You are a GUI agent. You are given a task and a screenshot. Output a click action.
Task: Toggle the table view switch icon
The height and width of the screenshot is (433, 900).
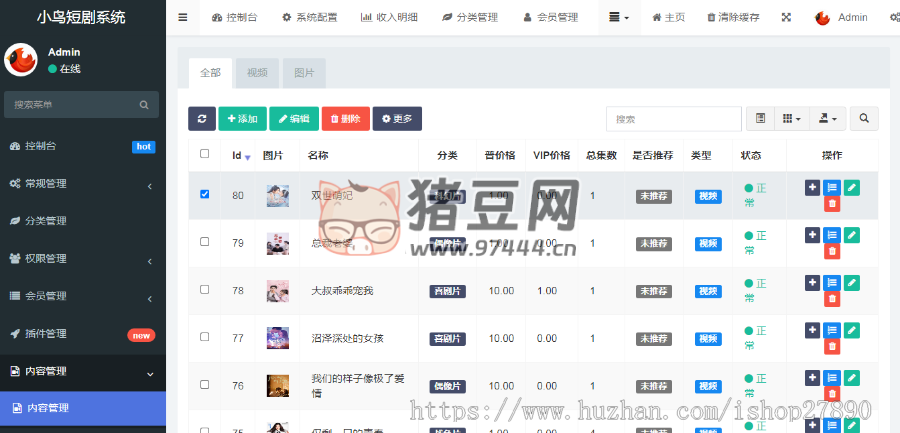[760, 119]
